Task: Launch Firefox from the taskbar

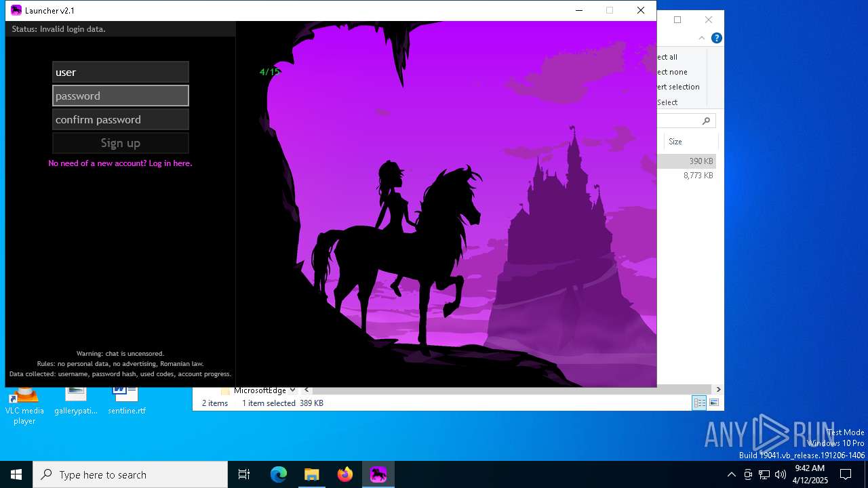Action: tap(344, 474)
